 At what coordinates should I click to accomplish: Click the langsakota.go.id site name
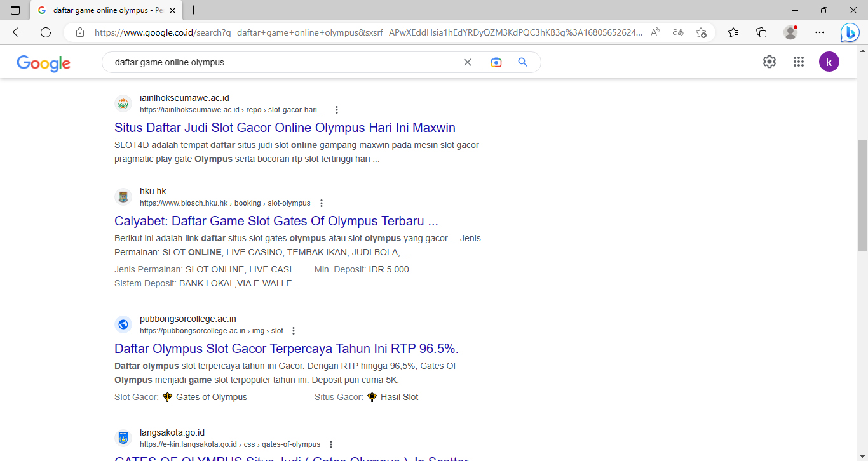click(172, 432)
